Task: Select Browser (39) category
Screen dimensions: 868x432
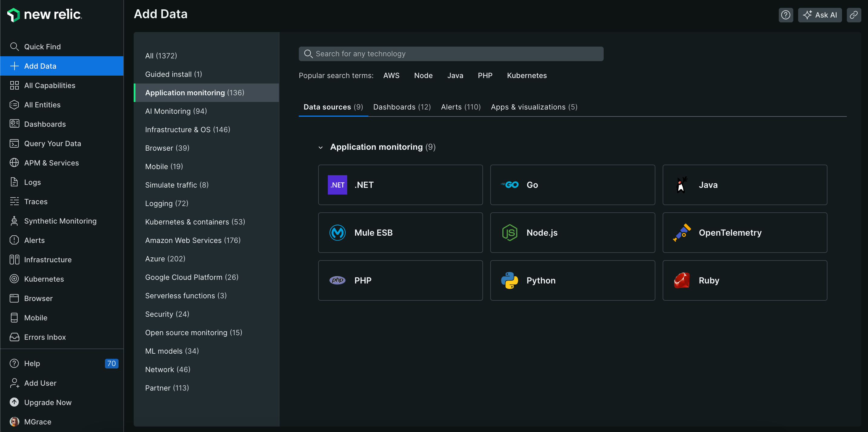Action: pos(206,148)
